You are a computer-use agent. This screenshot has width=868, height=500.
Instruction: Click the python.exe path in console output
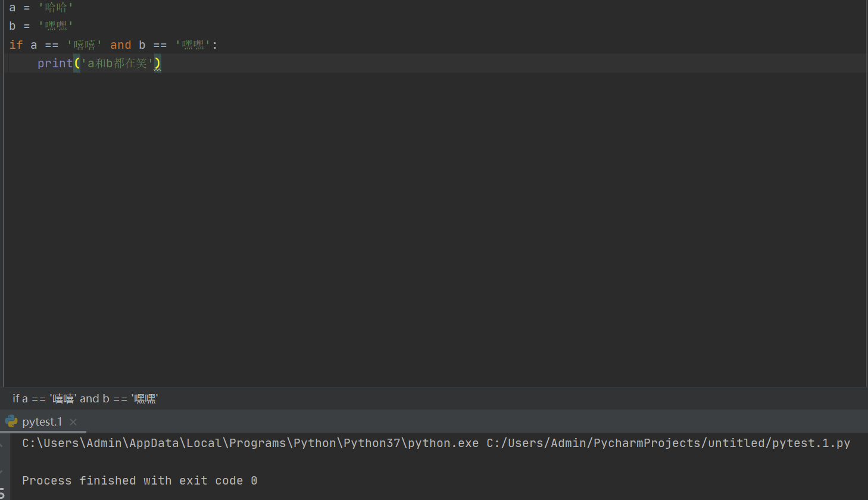(x=251, y=443)
